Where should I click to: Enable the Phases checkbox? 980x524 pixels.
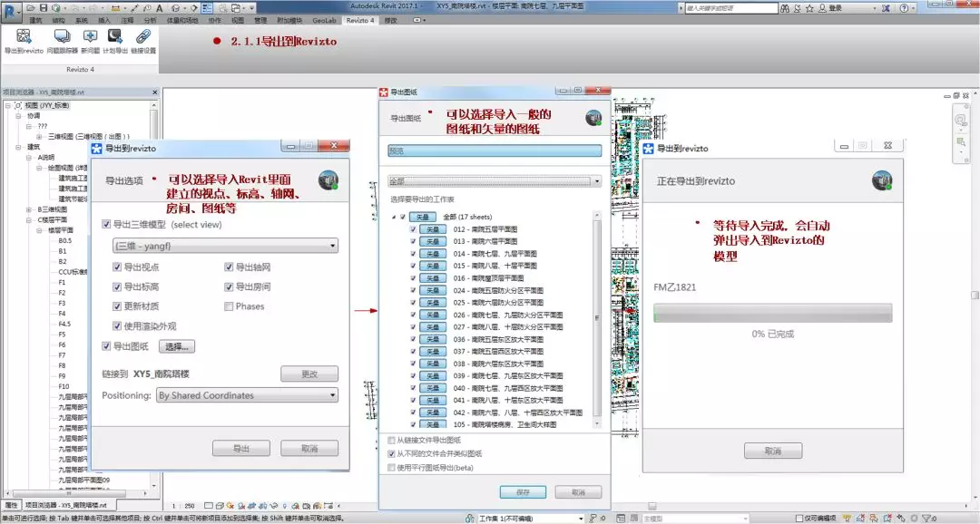pos(229,306)
